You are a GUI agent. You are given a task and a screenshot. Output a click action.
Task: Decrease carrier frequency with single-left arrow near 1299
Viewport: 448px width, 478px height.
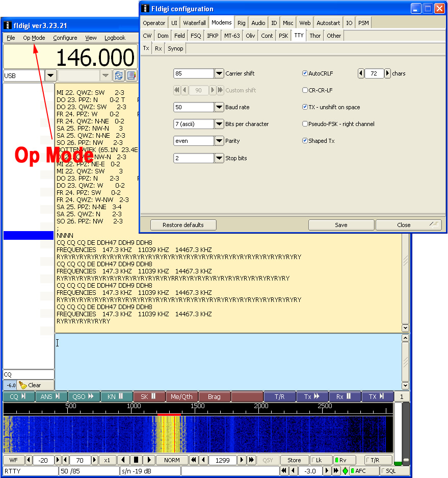[x=204, y=460]
